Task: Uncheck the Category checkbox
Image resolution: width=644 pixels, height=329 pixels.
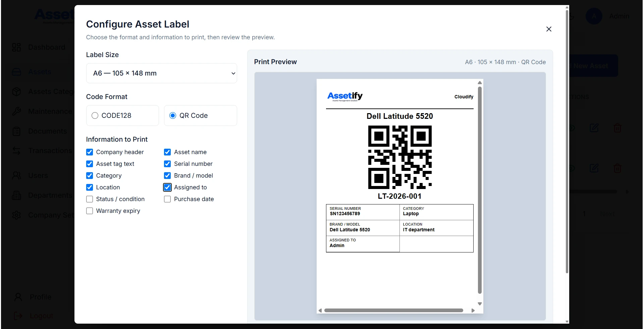Action: (x=90, y=176)
